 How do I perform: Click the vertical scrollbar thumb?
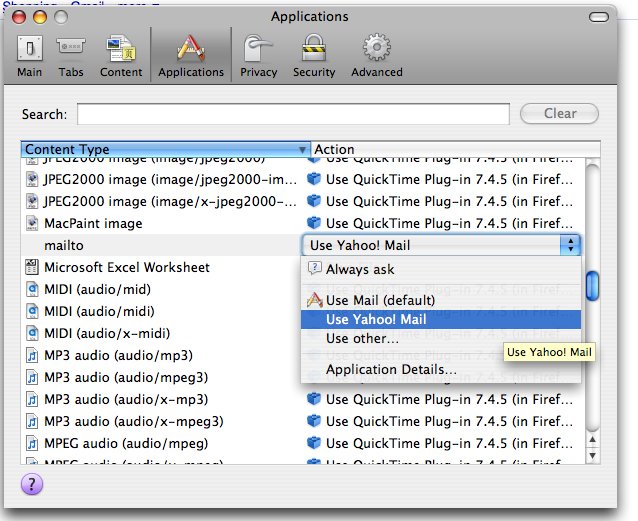coord(592,286)
